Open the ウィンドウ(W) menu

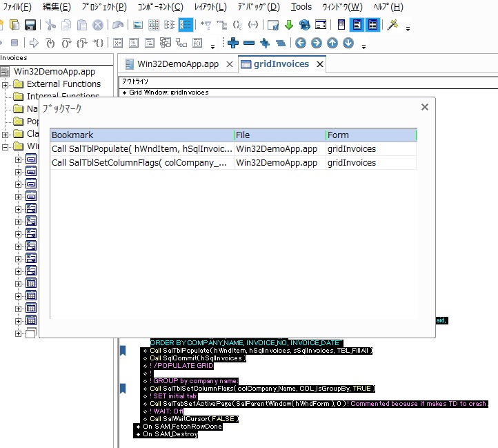click(x=342, y=7)
